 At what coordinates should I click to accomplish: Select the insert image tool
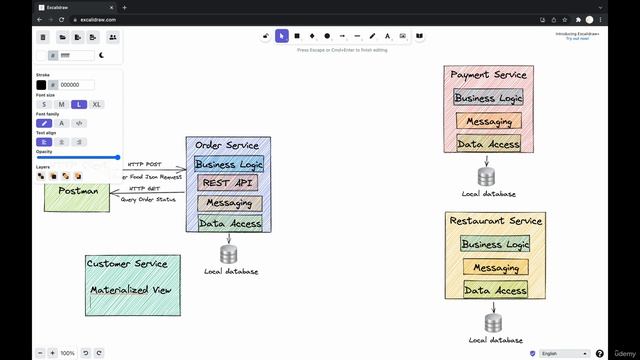(402, 36)
